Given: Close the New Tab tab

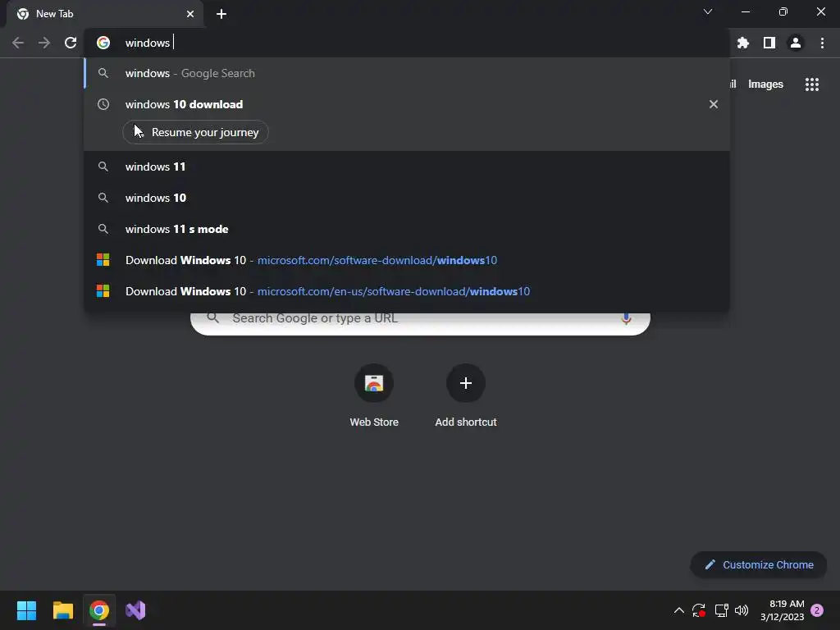Looking at the screenshot, I should (190, 14).
